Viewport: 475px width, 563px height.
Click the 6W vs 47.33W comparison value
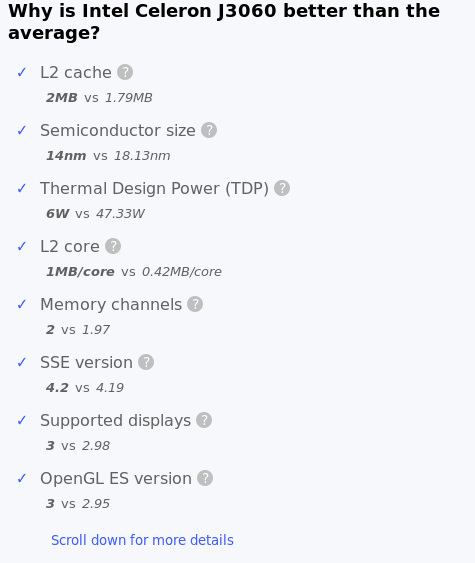click(95, 214)
